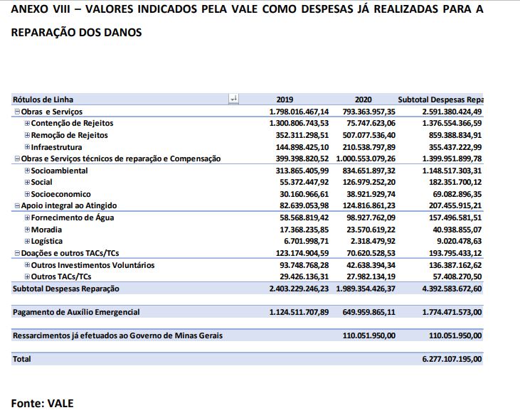The height and width of the screenshot is (420, 520).
Task: Click the Subtotal Despesas Reparação row label
Action: 65,289
